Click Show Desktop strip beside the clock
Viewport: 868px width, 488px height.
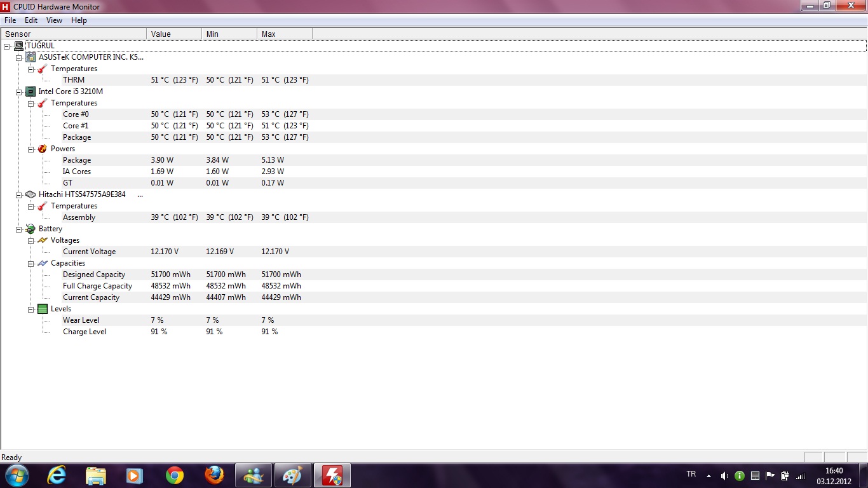(x=863, y=475)
